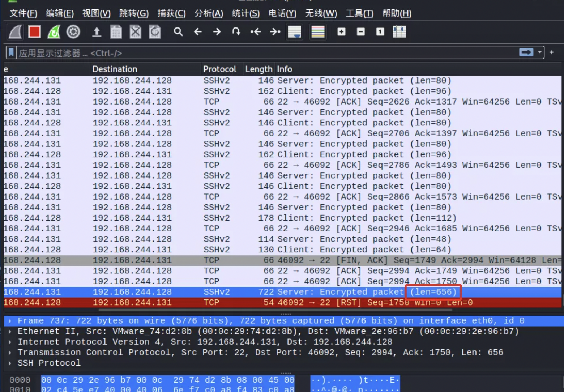Expand Transmission Control Protocol details row
564x392 pixels.
pyautogui.click(x=10, y=352)
